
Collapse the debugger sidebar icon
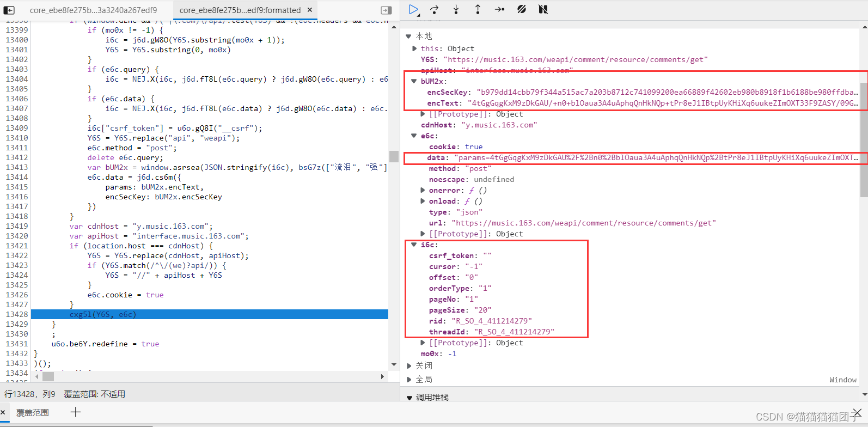tap(386, 10)
